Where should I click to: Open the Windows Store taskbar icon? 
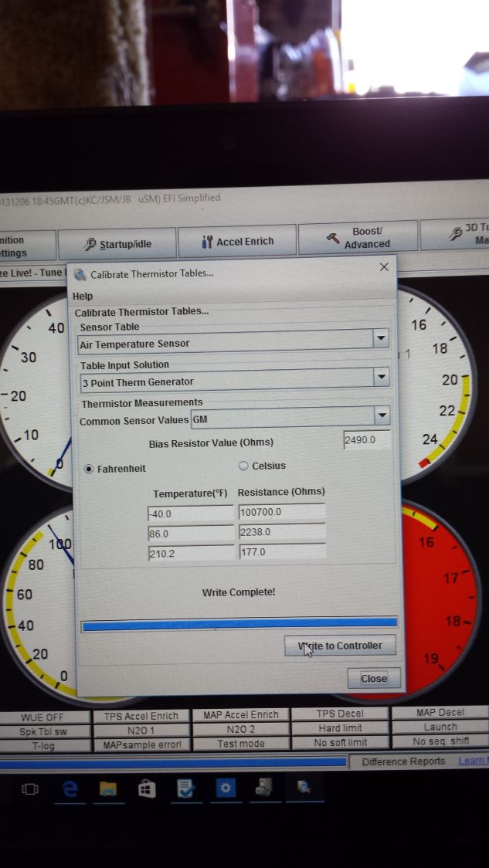(147, 788)
